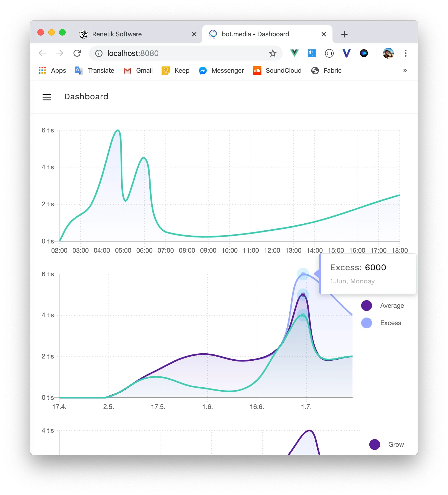448x495 pixels.
Task: Close the Renetik Software tab
Action: [x=194, y=34]
